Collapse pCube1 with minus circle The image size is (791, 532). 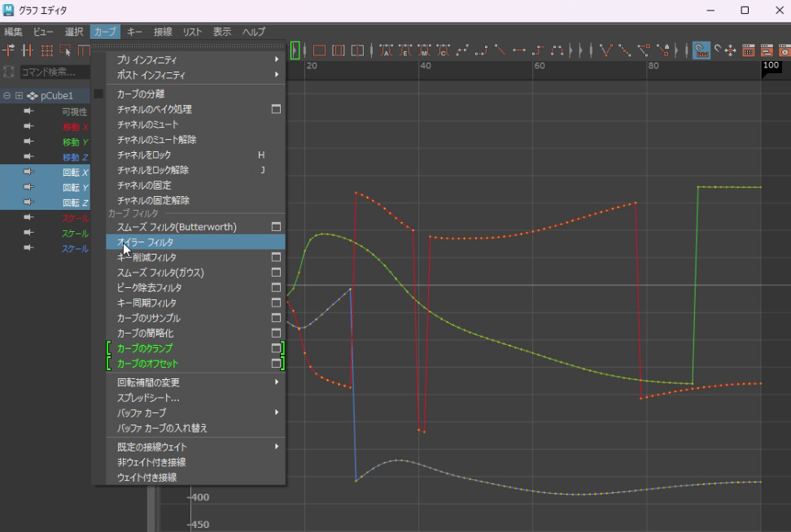click(x=7, y=95)
